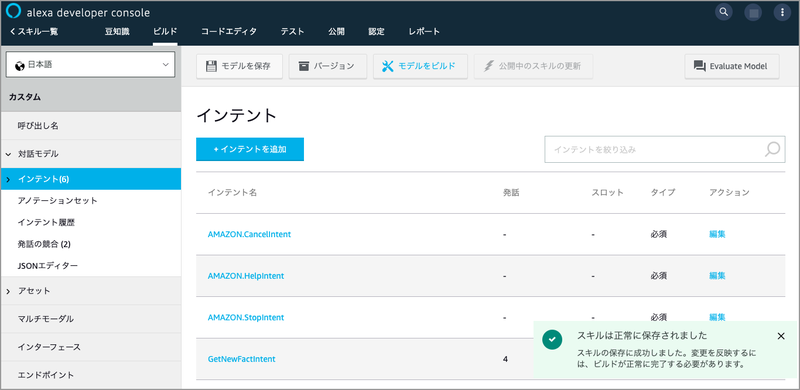Click the wrench build icon
800x390 pixels.
388,66
